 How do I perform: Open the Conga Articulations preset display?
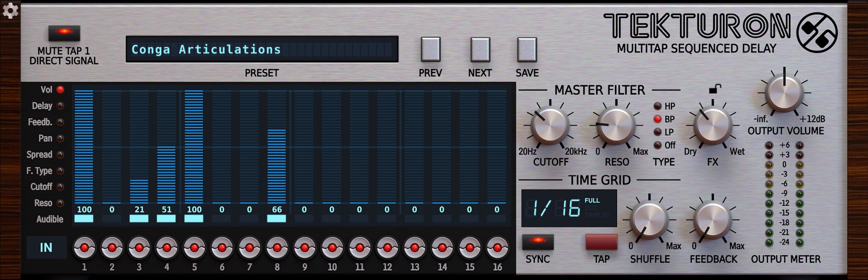click(x=262, y=49)
